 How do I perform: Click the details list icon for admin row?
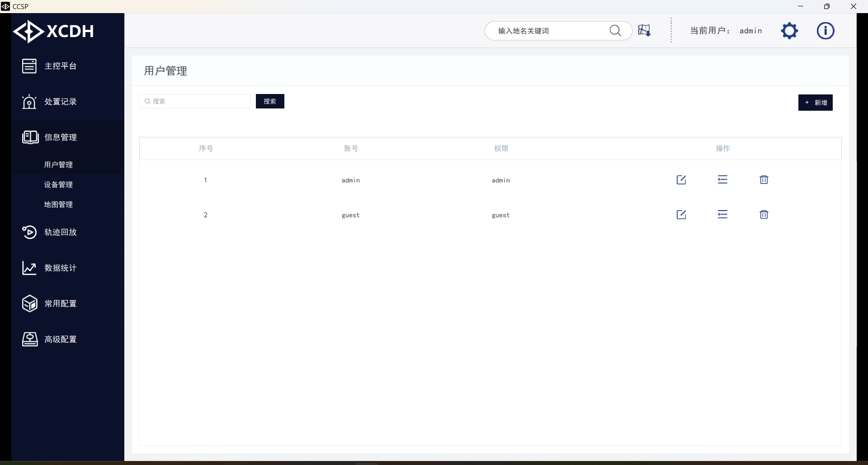click(722, 180)
